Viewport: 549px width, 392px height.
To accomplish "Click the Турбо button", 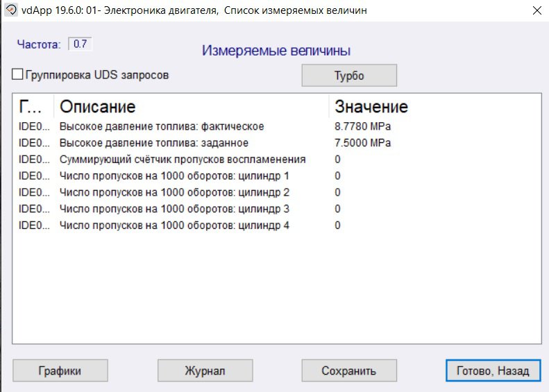I will [349, 75].
